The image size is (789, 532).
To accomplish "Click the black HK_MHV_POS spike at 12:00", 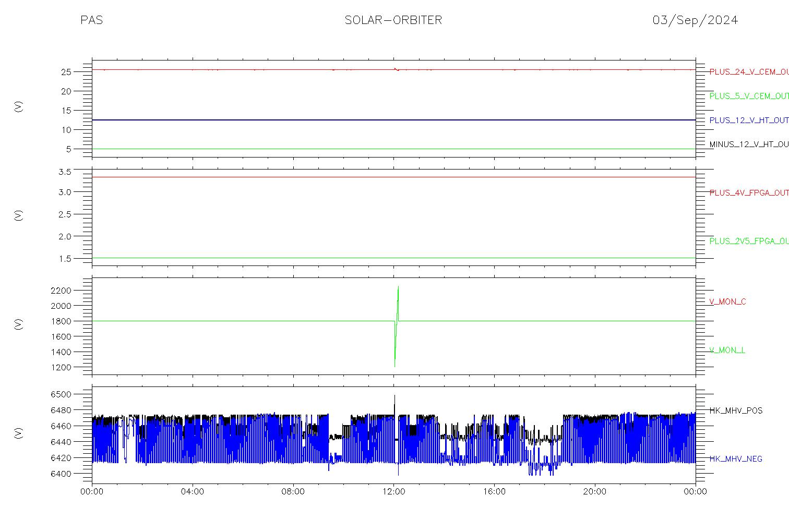I will [395, 396].
